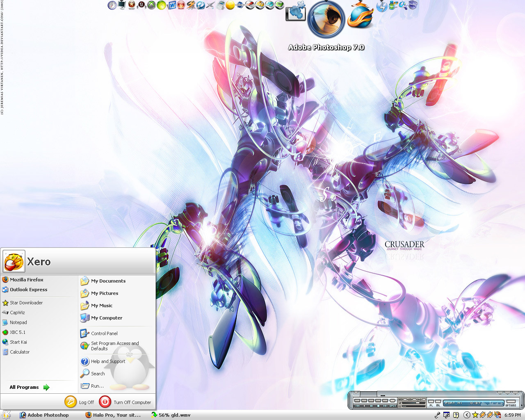Click the yellow star tray icon

click(475, 415)
